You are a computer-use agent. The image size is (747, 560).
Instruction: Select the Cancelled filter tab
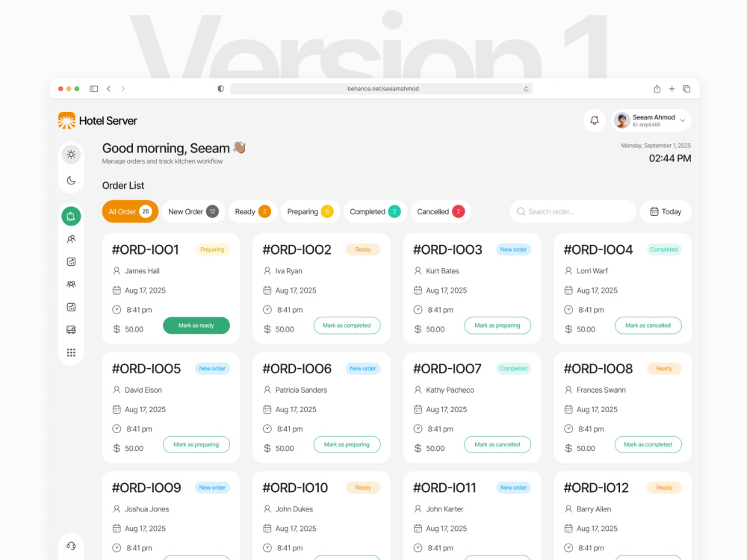pos(441,211)
